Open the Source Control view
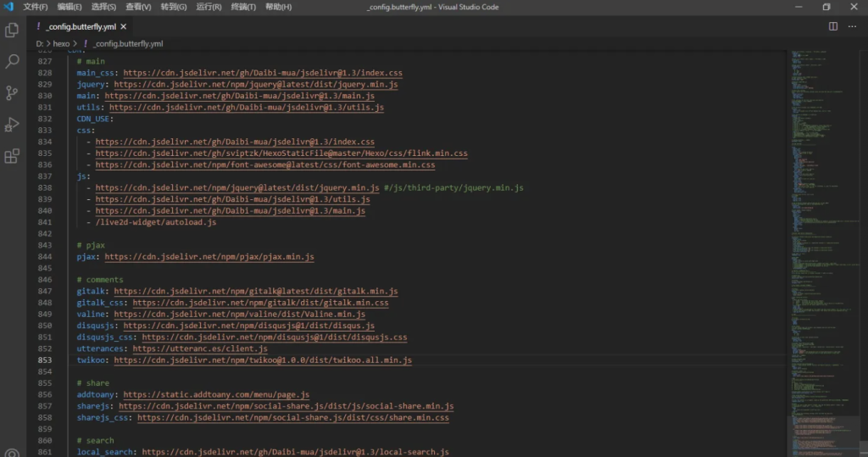Viewport: 868px width, 457px height. point(12,93)
